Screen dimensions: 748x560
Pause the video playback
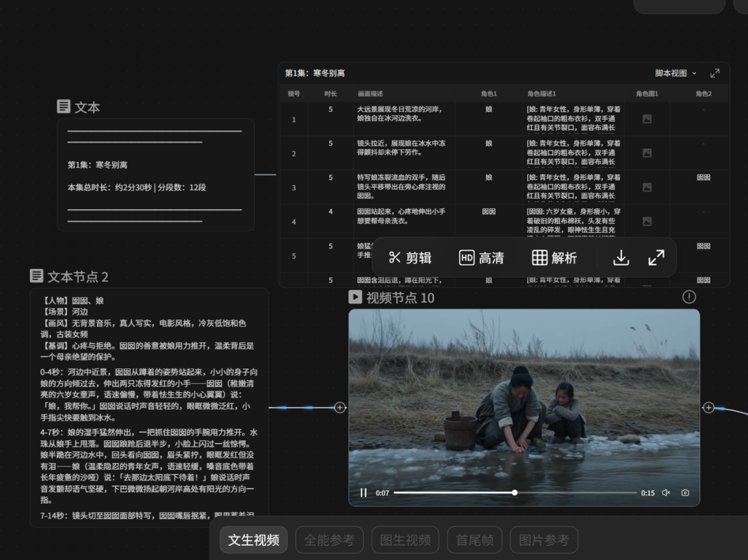pyautogui.click(x=364, y=492)
